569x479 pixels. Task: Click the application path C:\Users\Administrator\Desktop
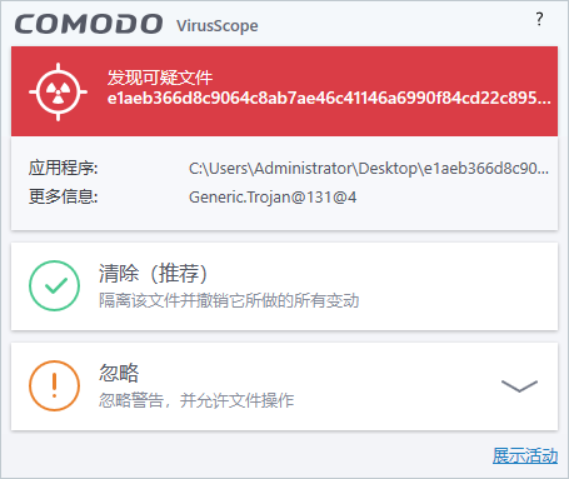369,169
